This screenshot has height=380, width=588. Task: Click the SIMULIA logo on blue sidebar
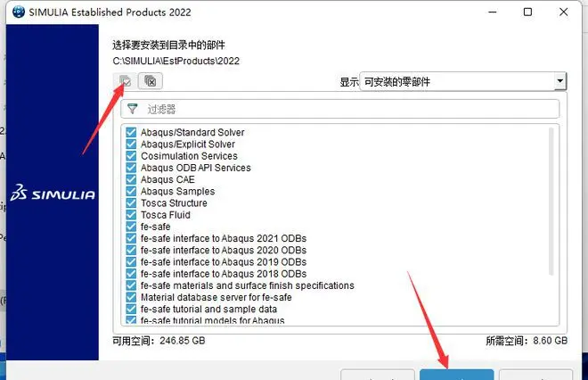coord(53,193)
